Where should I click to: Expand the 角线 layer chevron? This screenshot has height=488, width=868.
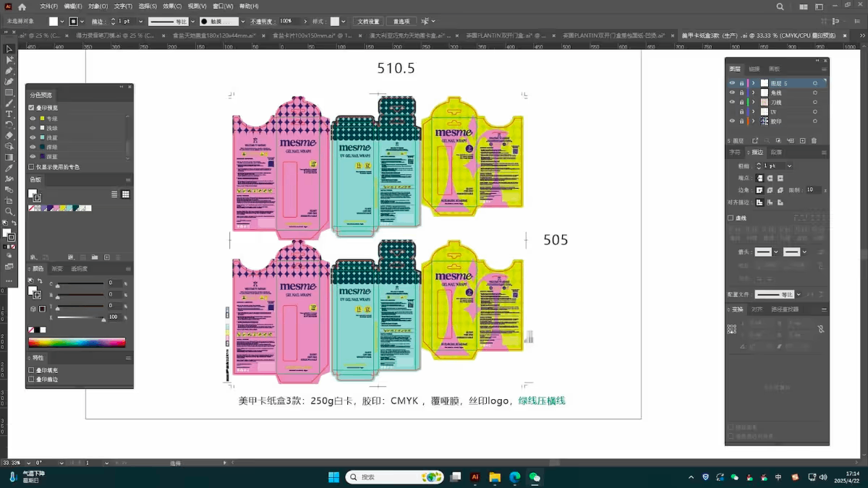754,93
